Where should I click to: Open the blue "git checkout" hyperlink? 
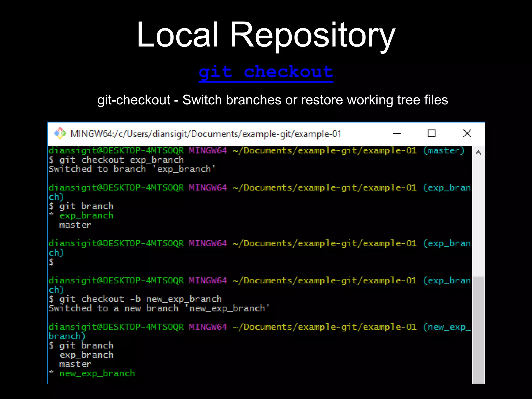266,72
